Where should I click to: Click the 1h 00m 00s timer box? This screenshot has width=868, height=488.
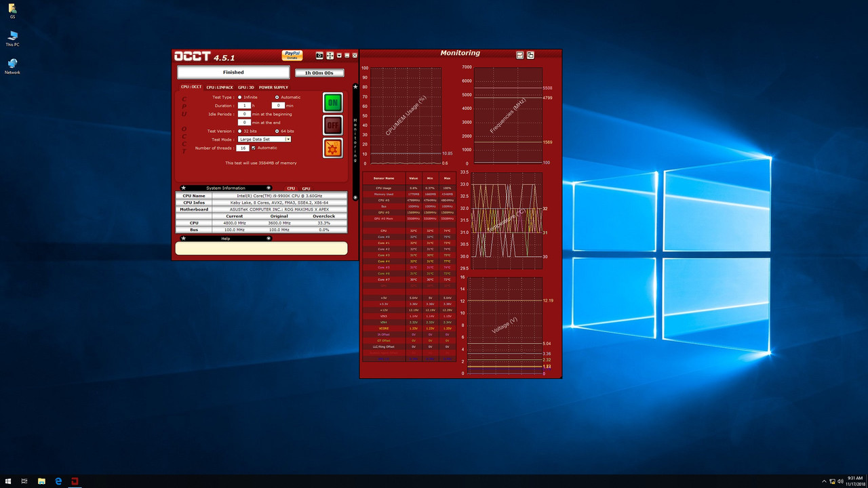coord(319,73)
